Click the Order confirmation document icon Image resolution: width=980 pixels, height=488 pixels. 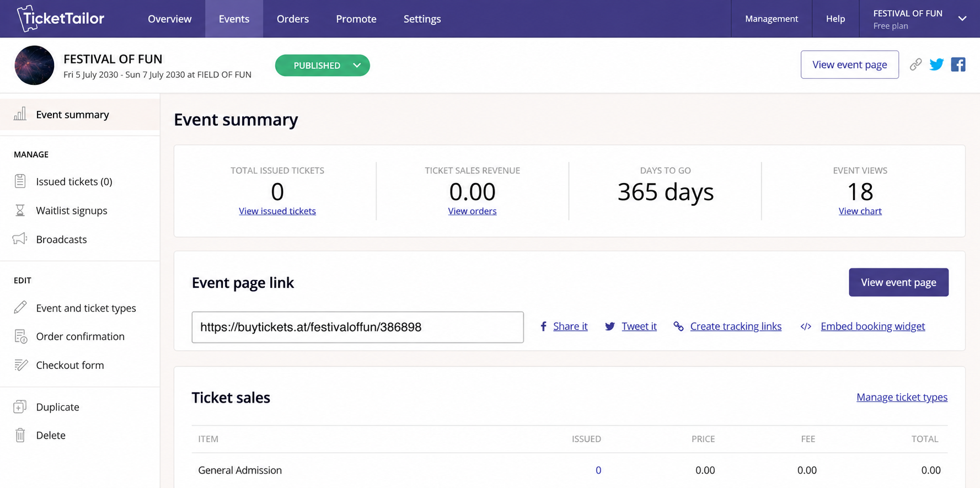click(x=20, y=336)
